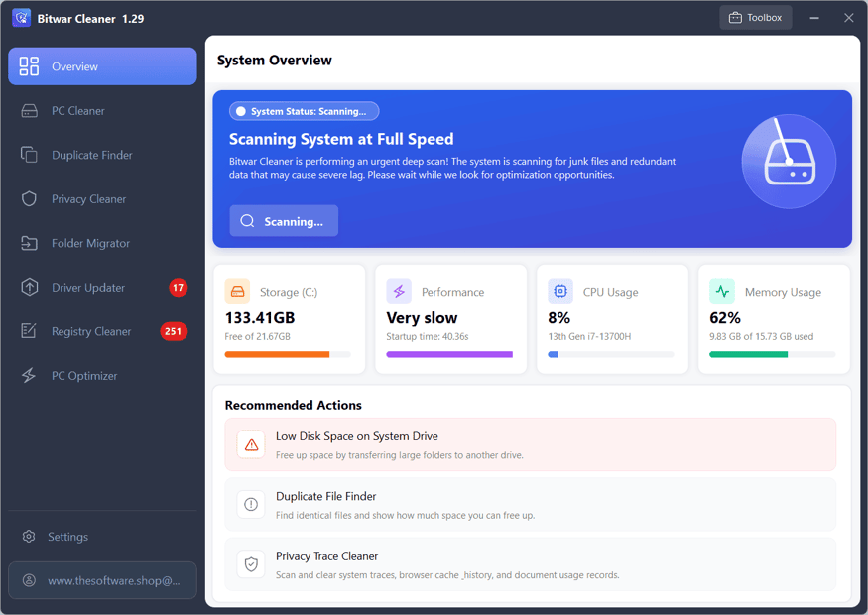Open Driver Updater page
Image resolution: width=868 pixels, height=615 pixels.
pyautogui.click(x=102, y=288)
